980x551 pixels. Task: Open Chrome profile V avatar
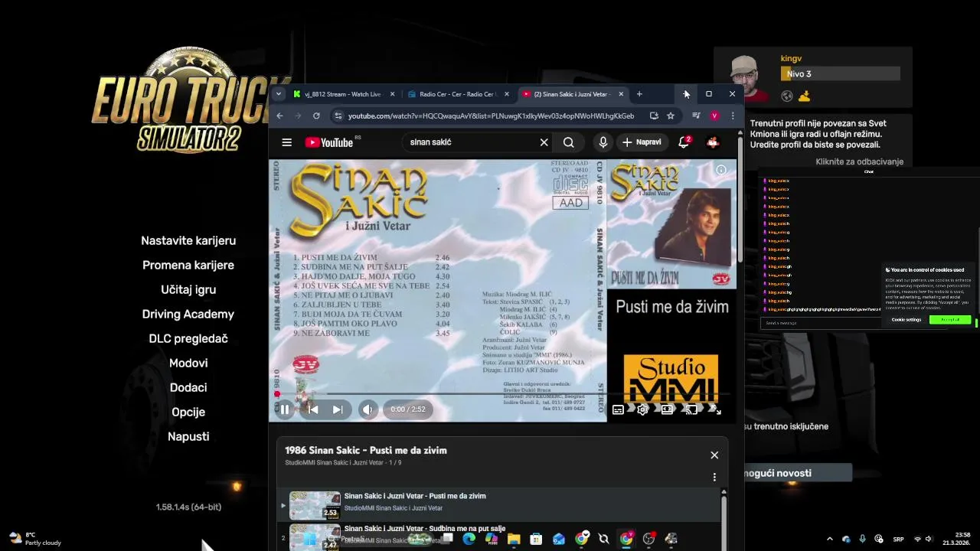pyautogui.click(x=714, y=116)
